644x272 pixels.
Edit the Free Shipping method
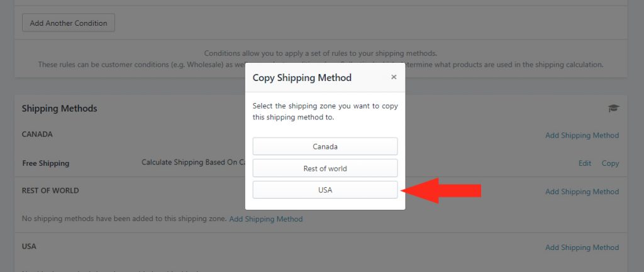585,163
